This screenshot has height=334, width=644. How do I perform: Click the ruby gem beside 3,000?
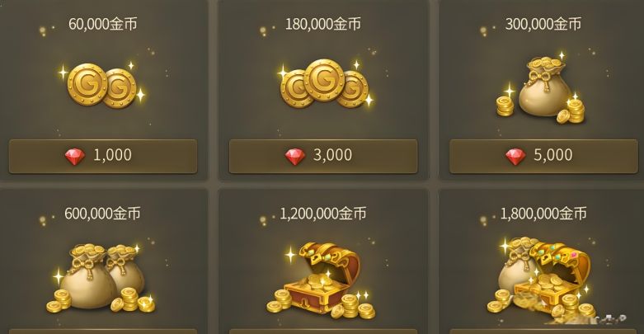[x=295, y=157]
